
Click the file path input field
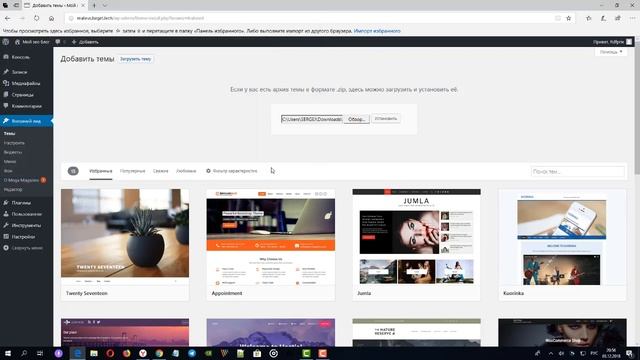click(x=312, y=119)
